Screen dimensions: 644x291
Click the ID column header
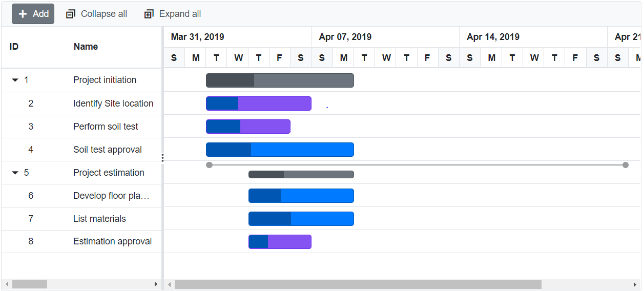click(14, 47)
